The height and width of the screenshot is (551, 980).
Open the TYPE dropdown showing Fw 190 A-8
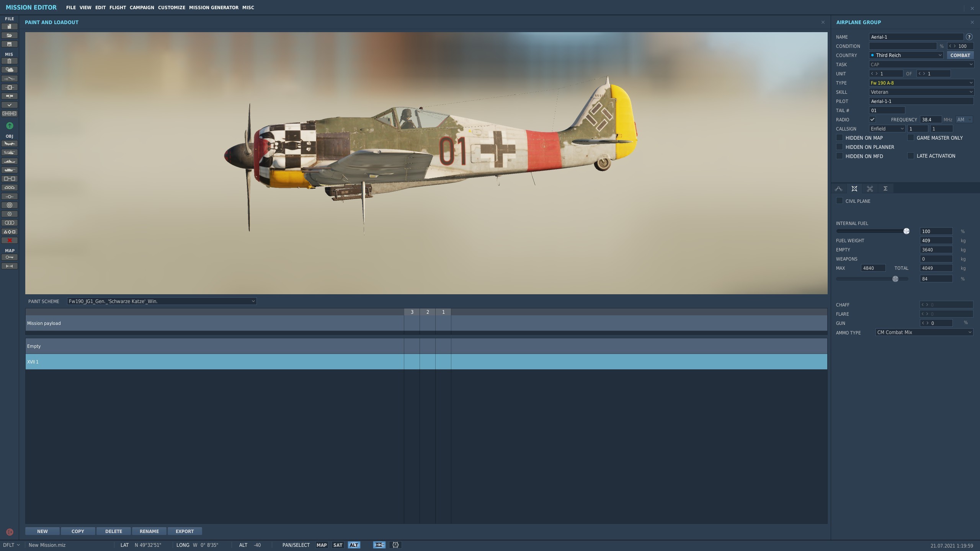[x=921, y=83]
